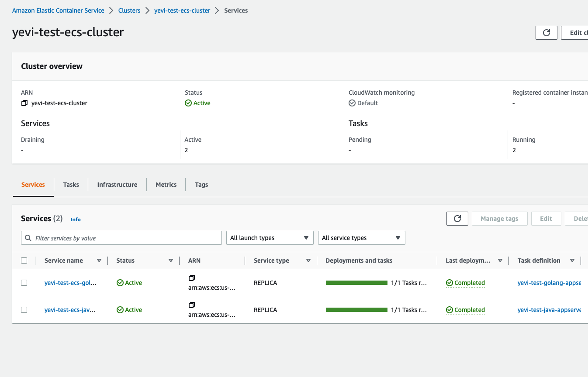Sort by Status column arrow

click(x=171, y=260)
